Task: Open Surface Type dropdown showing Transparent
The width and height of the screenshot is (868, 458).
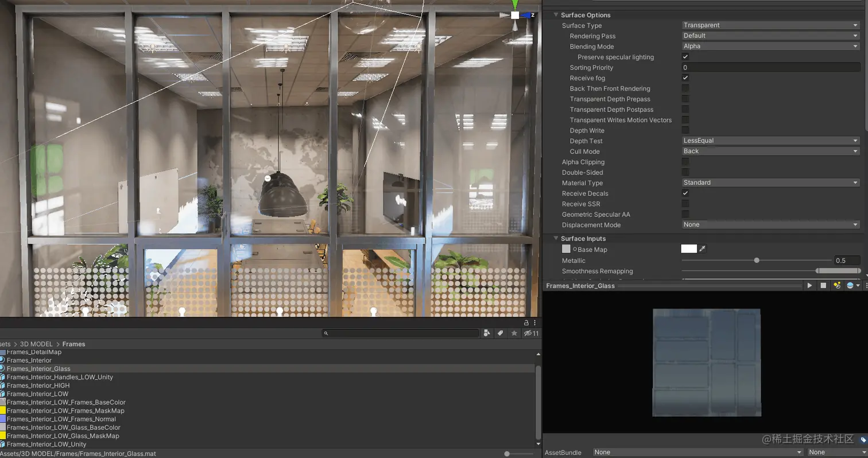Action: coord(770,25)
